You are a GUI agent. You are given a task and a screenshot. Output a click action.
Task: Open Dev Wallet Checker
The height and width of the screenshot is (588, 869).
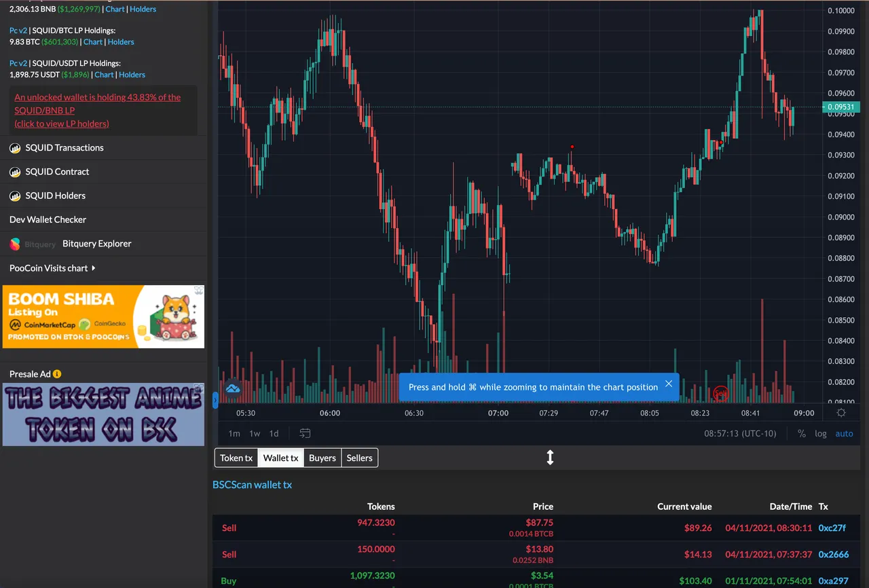coord(48,219)
